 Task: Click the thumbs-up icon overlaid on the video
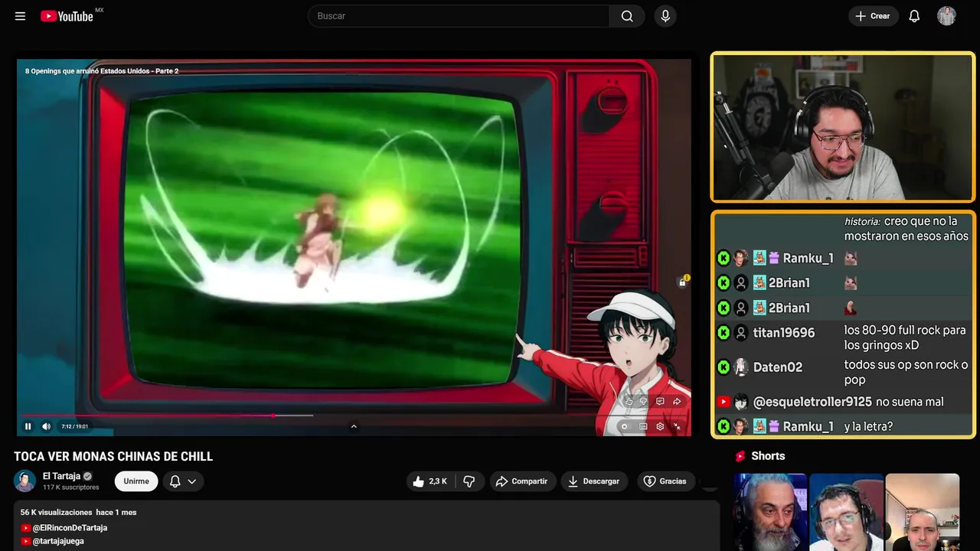(629, 401)
